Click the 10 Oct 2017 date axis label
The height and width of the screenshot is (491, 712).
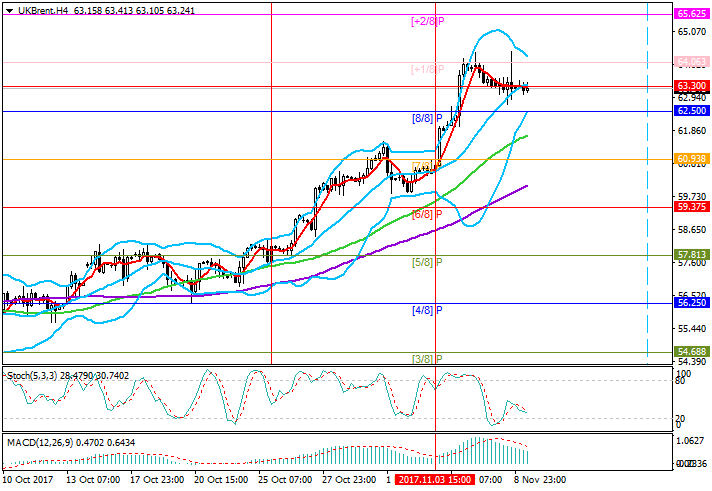pos(26,481)
